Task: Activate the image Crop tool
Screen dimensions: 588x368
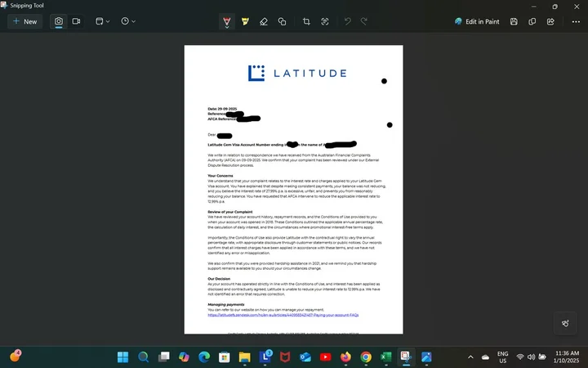Action: click(306, 22)
